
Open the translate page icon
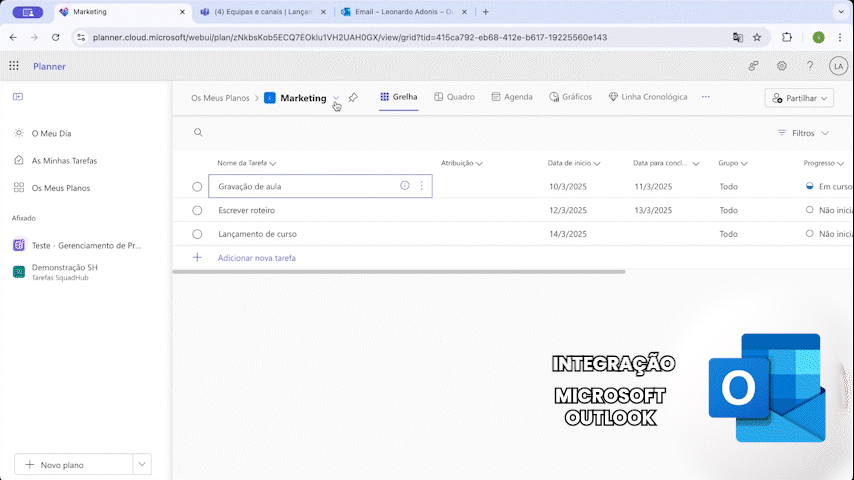tap(737, 37)
